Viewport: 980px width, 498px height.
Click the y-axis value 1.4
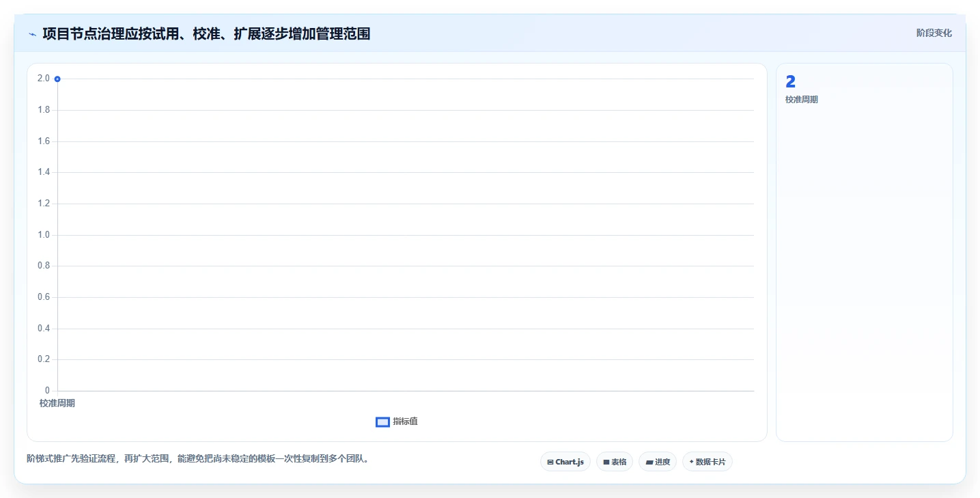[x=44, y=172]
